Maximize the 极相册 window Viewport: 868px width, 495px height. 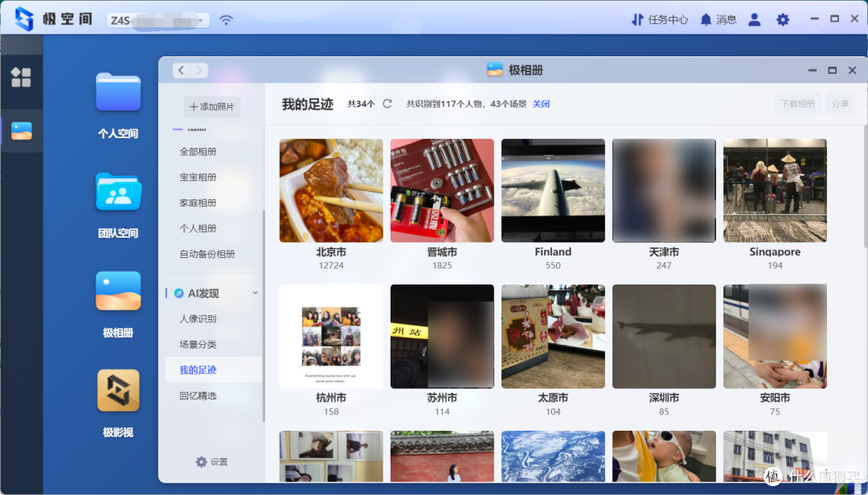pyautogui.click(x=832, y=71)
